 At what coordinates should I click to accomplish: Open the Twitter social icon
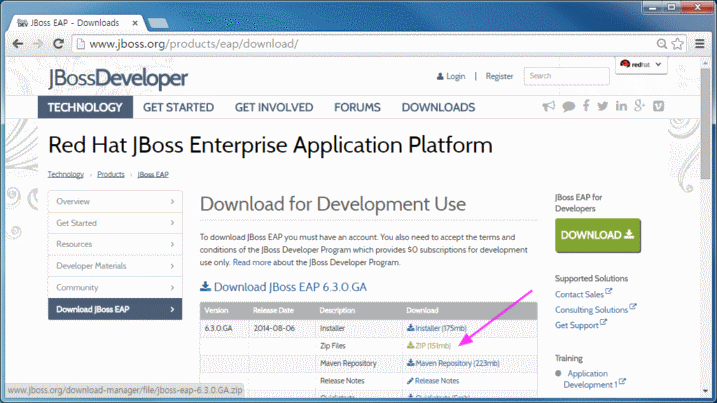coord(603,106)
